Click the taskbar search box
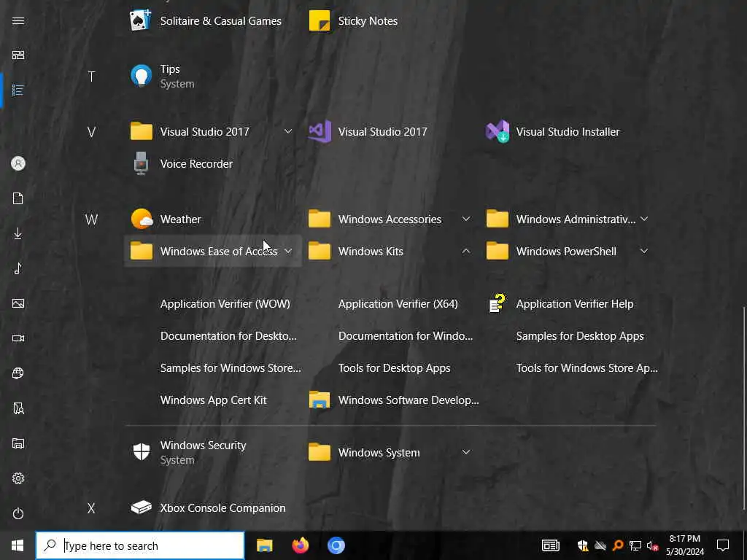Image resolution: width=747 pixels, height=560 pixels. click(140, 545)
